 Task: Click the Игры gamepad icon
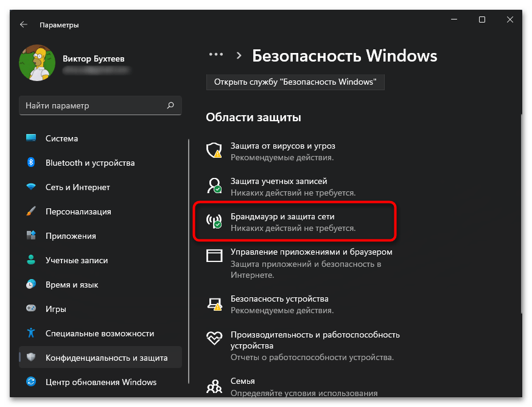[x=31, y=308]
